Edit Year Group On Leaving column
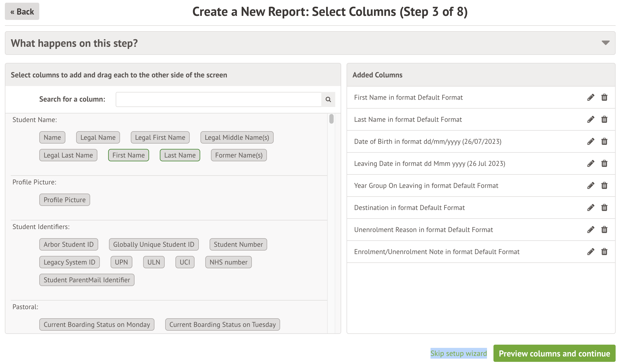The height and width of the screenshot is (364, 621). click(x=591, y=185)
